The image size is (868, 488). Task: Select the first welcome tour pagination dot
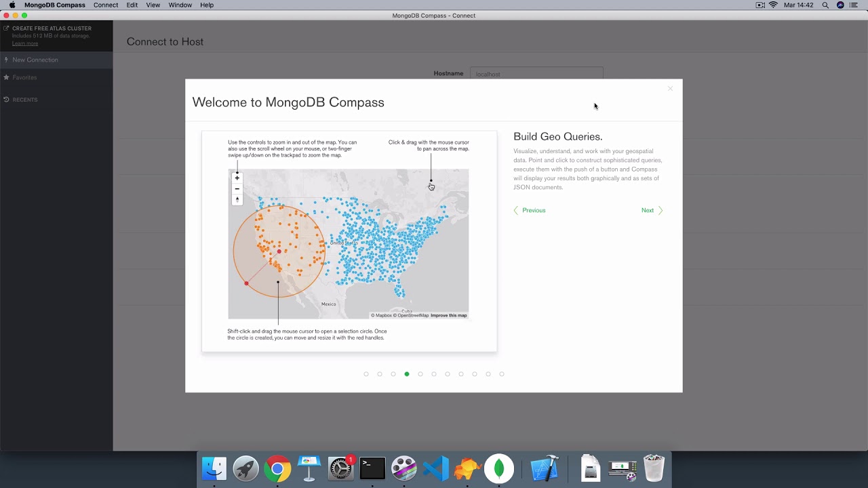[366, 374]
